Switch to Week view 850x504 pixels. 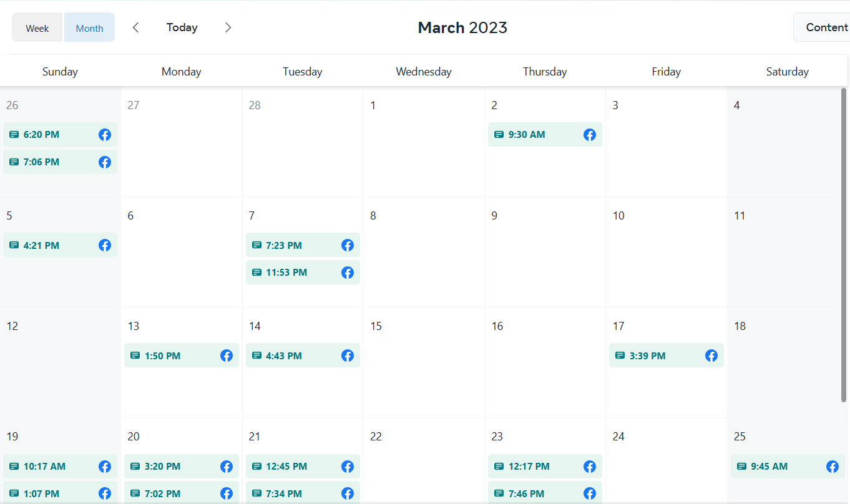(x=37, y=28)
